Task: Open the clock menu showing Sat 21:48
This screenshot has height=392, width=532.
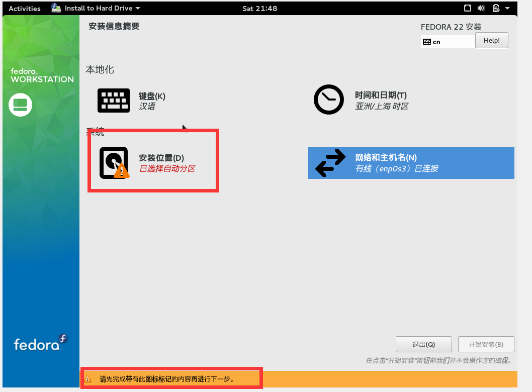Action: point(259,8)
